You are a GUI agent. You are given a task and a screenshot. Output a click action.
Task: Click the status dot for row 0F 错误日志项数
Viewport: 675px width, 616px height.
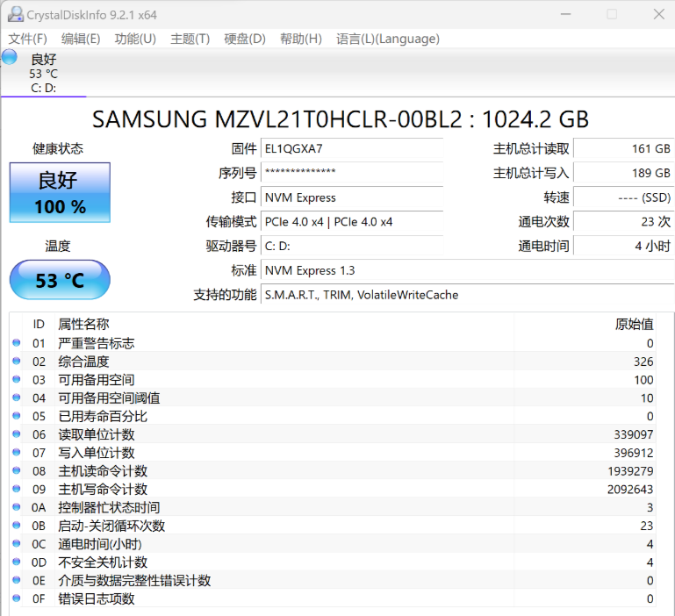click(x=17, y=598)
